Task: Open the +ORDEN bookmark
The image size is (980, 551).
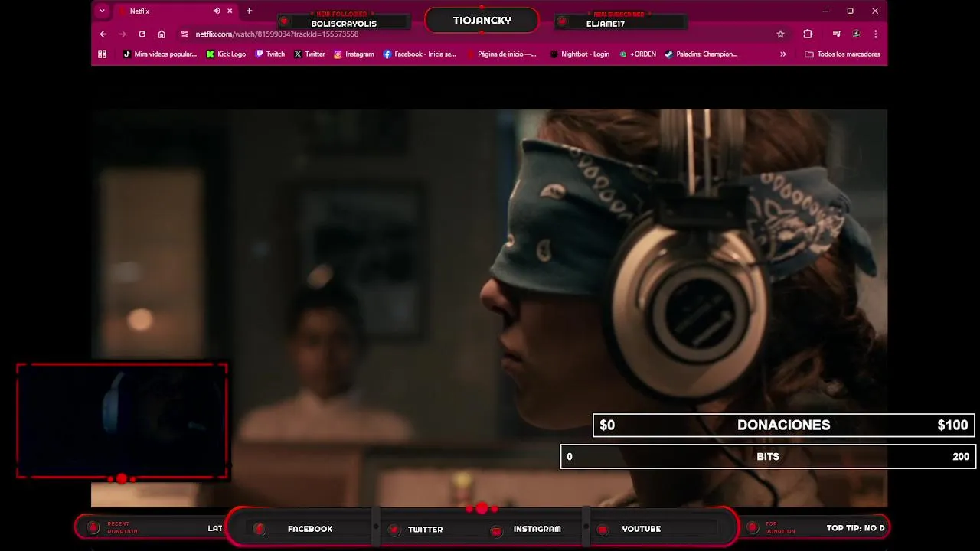Action: [638, 54]
